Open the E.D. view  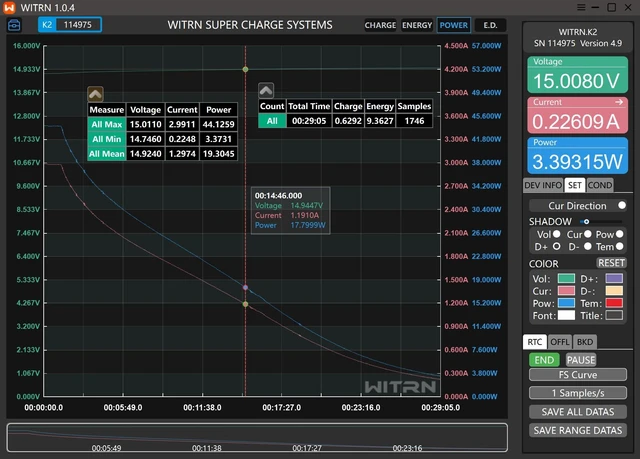(490, 25)
